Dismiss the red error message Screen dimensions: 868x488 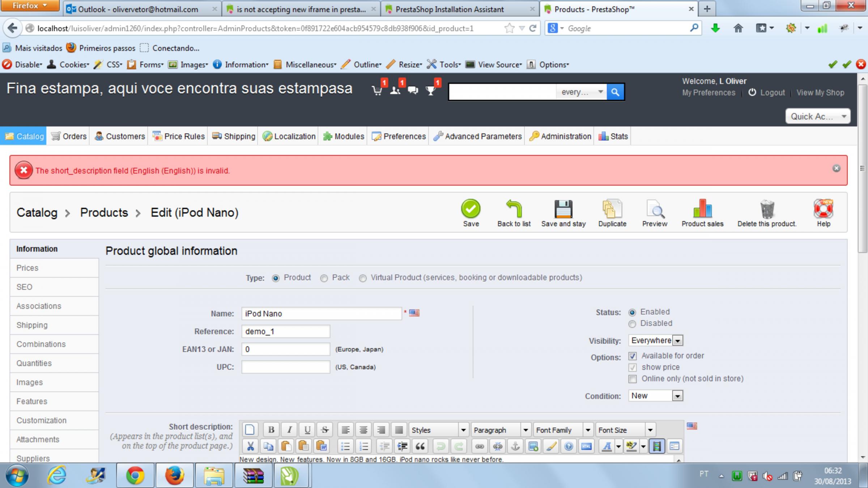coord(836,168)
